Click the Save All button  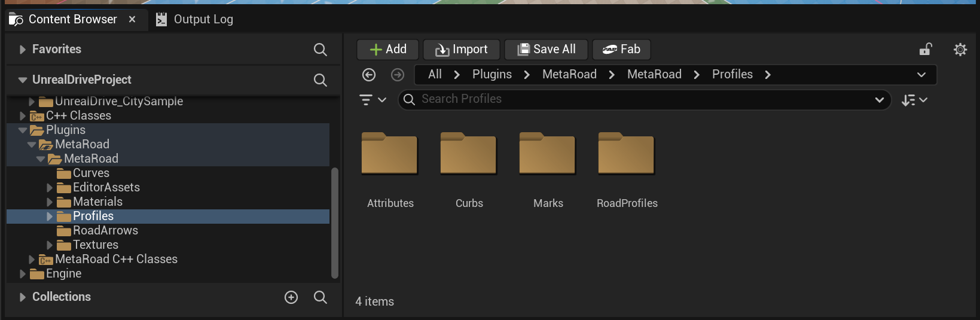point(546,50)
